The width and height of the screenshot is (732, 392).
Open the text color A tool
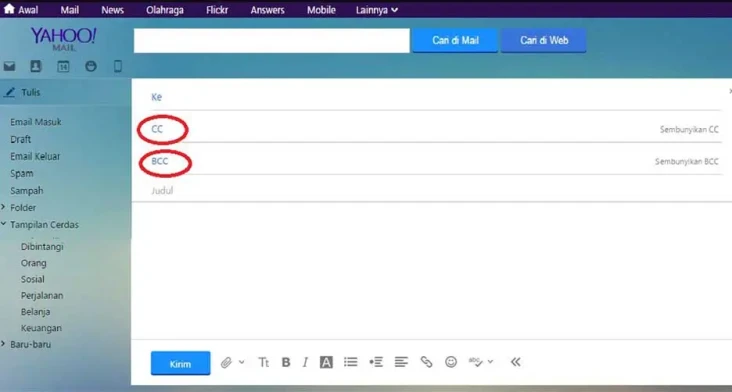tap(326, 362)
